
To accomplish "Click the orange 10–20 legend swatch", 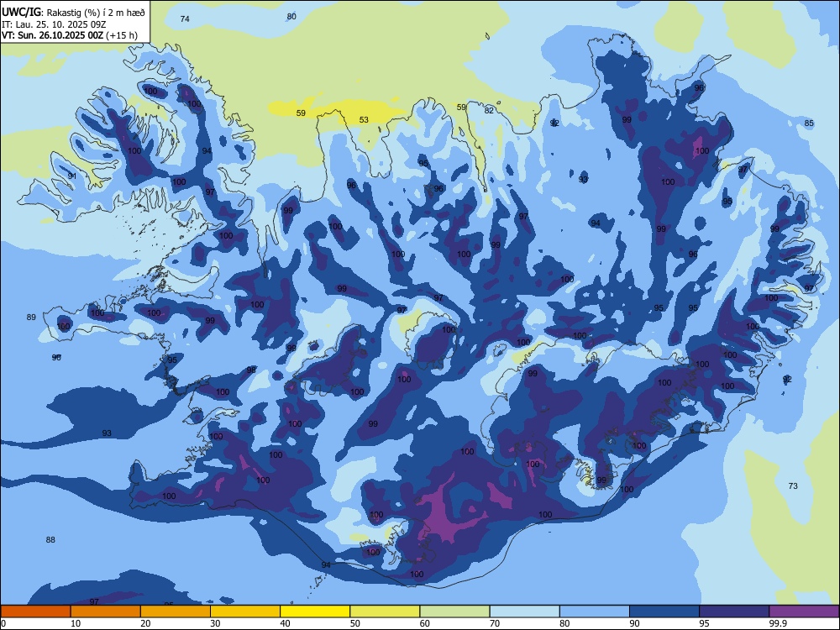I will pyautogui.click(x=106, y=612).
